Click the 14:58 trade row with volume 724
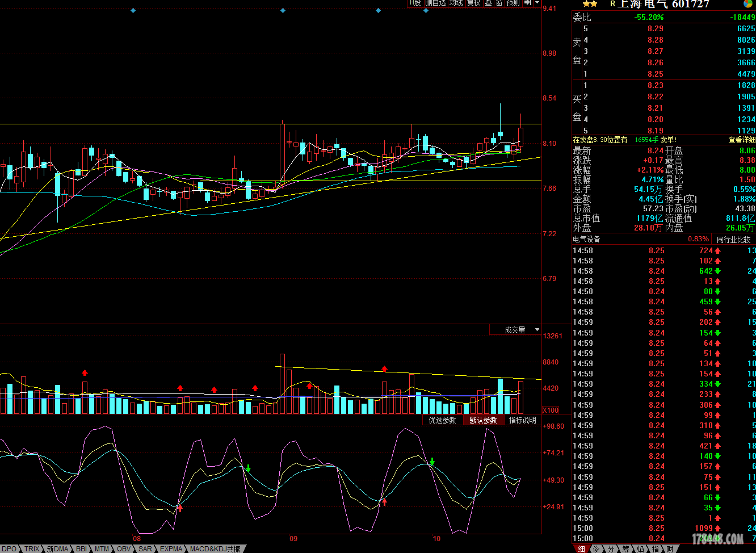This screenshot has height=553, width=756. 664,250
